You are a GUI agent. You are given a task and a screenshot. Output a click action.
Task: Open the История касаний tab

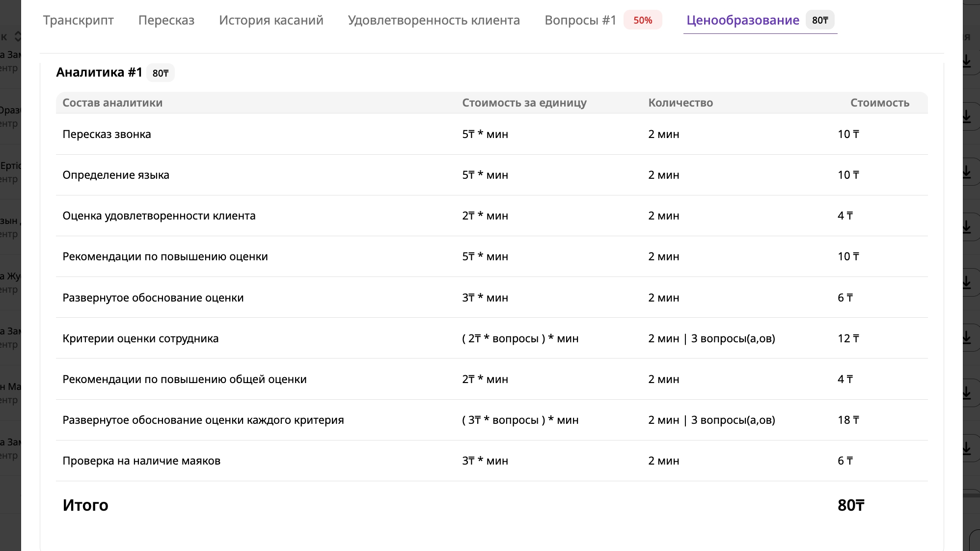pyautogui.click(x=271, y=20)
